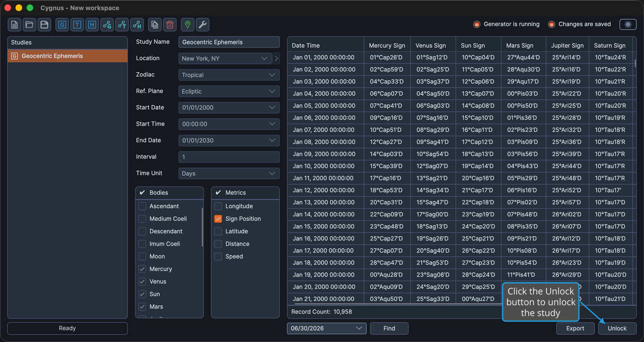Uncheck the Mercury checkbox
644x342 pixels.
[x=142, y=269]
